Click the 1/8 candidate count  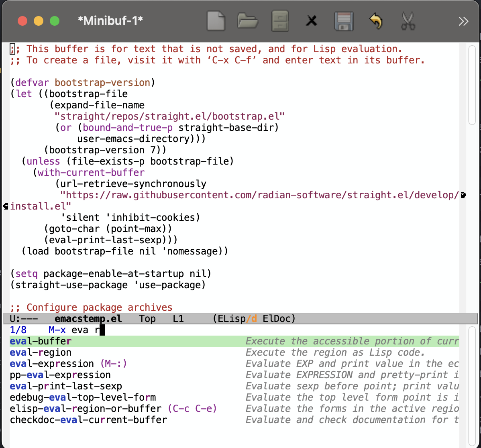(x=18, y=330)
